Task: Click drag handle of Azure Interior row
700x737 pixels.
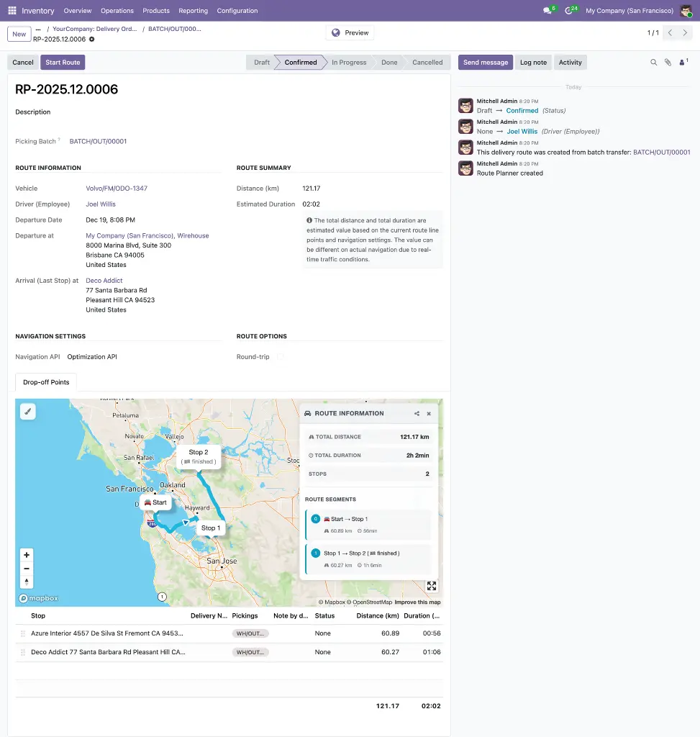Action: tap(23, 633)
